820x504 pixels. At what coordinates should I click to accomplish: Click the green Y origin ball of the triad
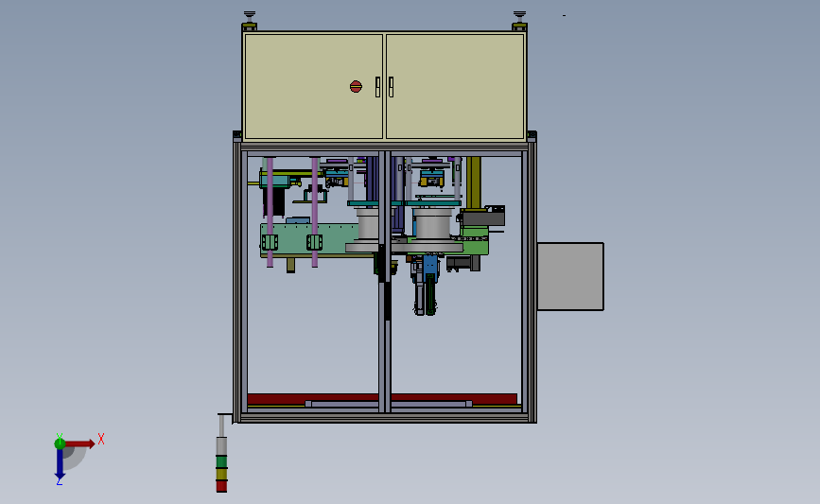(x=60, y=443)
